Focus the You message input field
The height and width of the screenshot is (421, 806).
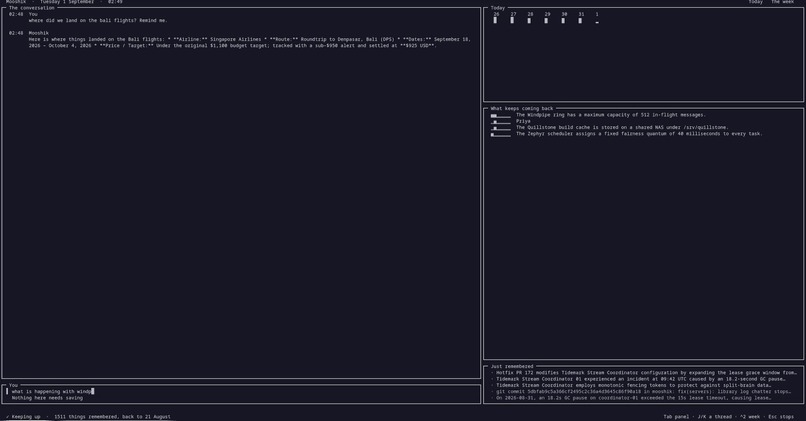coord(241,391)
